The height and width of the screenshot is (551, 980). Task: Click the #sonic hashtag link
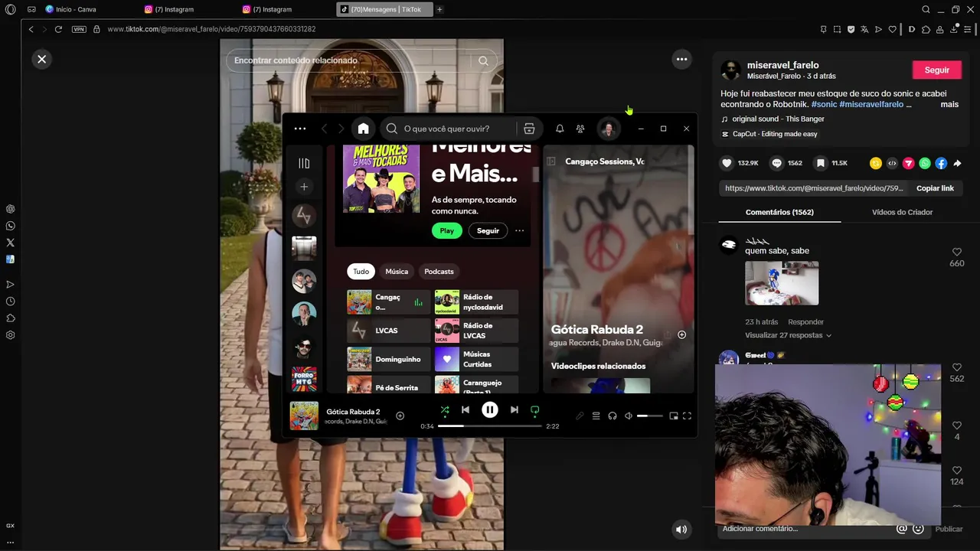(x=824, y=104)
